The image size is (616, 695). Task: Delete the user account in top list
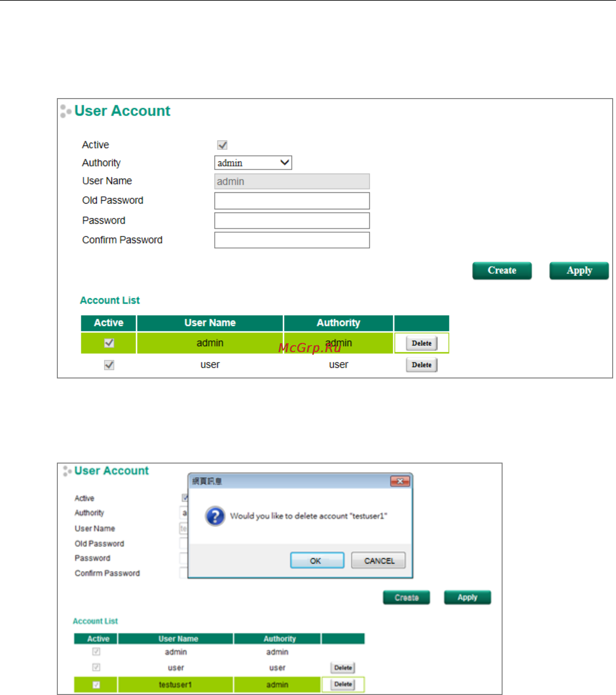422,365
